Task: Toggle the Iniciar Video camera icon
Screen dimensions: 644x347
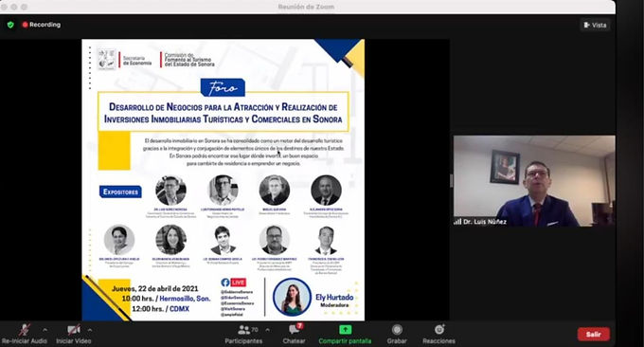Action: click(74, 329)
